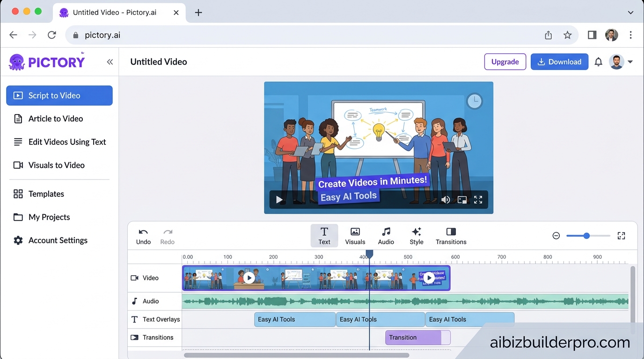Collapse the Pictory sidebar
Screen dimensions: 644x359
pos(110,62)
